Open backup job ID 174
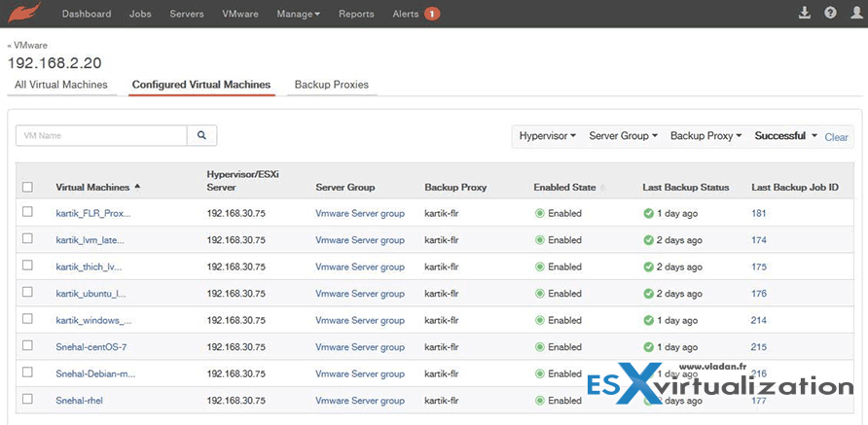 tap(759, 240)
